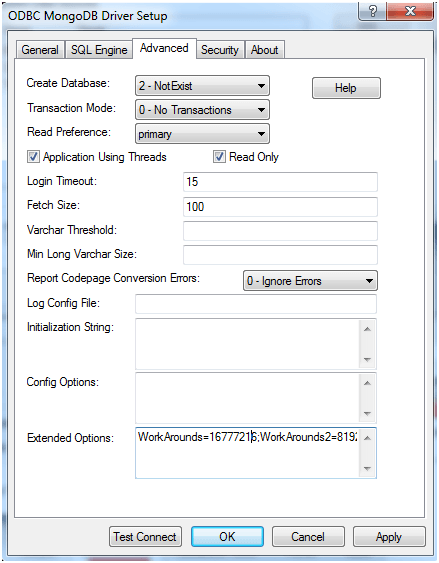
Task: Expand the Transaction Mode combo box
Action: 202,110
